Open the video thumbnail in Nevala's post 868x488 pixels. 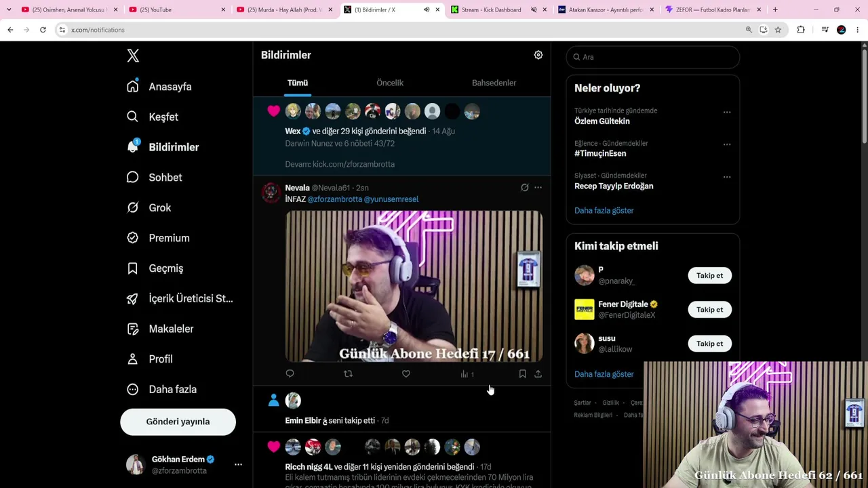tap(414, 287)
